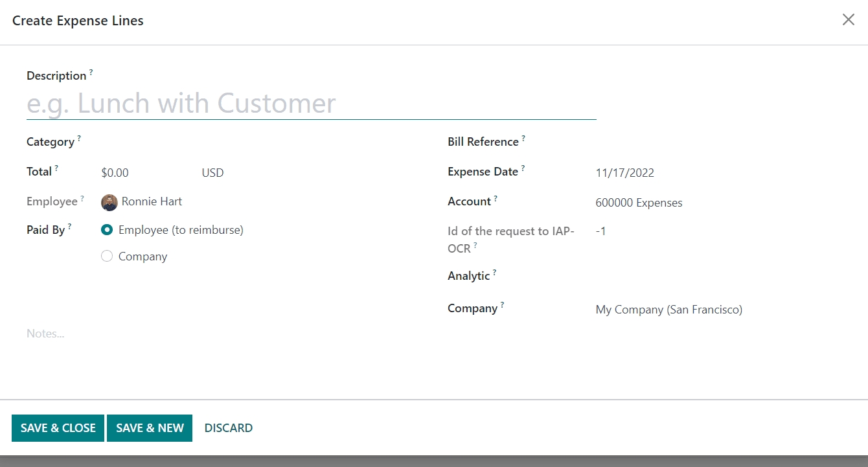Click Ronnie Hart's avatar image

pyautogui.click(x=109, y=203)
